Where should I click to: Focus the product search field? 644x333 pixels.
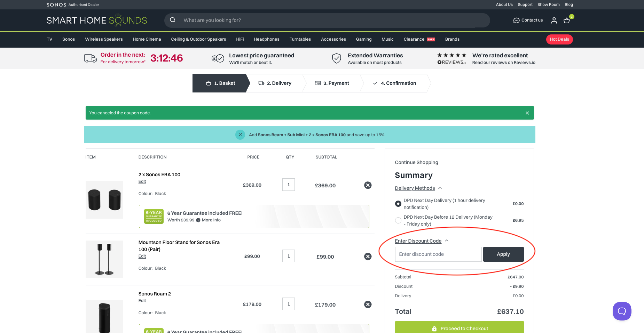tap(327, 20)
